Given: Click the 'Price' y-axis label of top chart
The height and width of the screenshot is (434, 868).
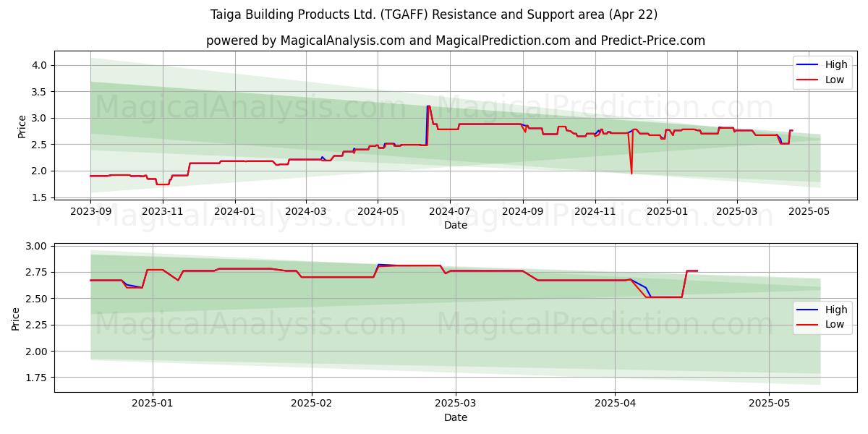Looking at the screenshot, I should click(22, 127).
